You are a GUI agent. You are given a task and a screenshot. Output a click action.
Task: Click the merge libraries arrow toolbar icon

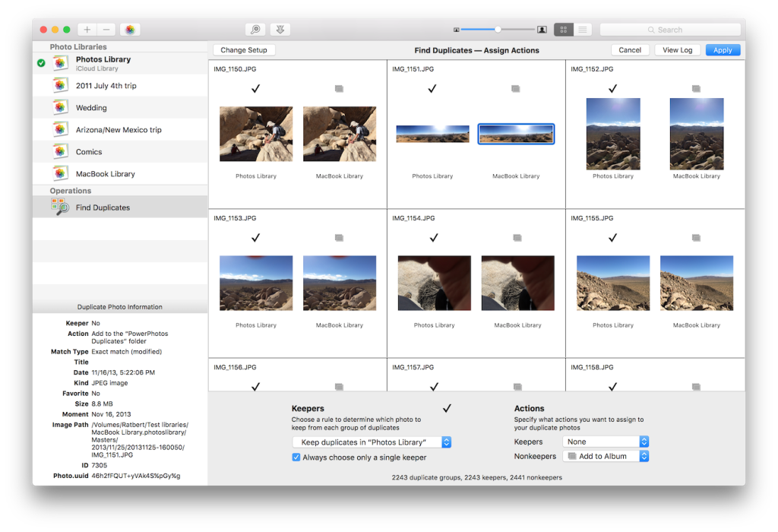click(x=280, y=29)
